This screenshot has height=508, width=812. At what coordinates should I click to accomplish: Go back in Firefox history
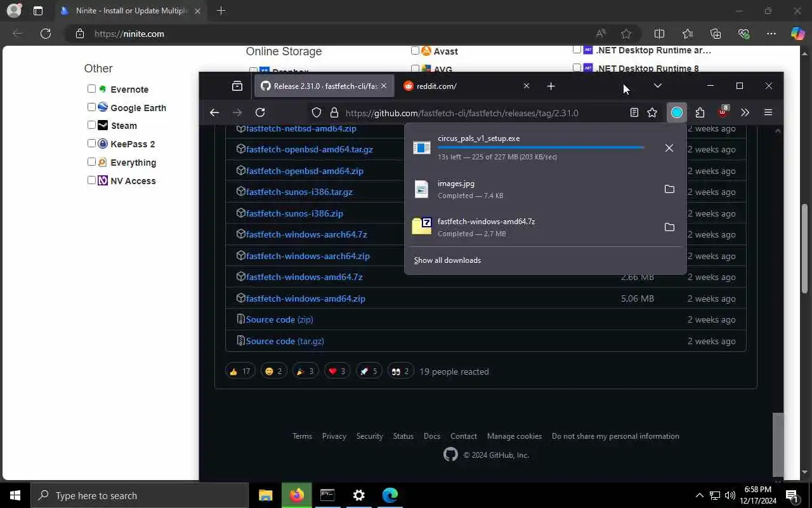tap(214, 113)
